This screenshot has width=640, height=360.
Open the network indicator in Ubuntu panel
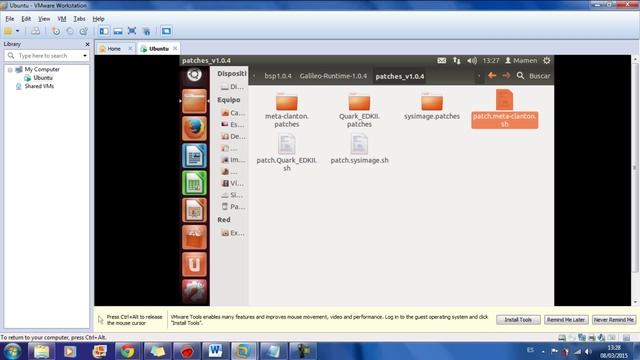[456, 60]
